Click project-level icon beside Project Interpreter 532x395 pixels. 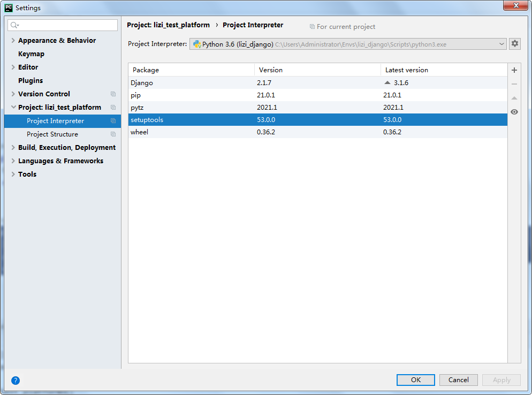113,121
